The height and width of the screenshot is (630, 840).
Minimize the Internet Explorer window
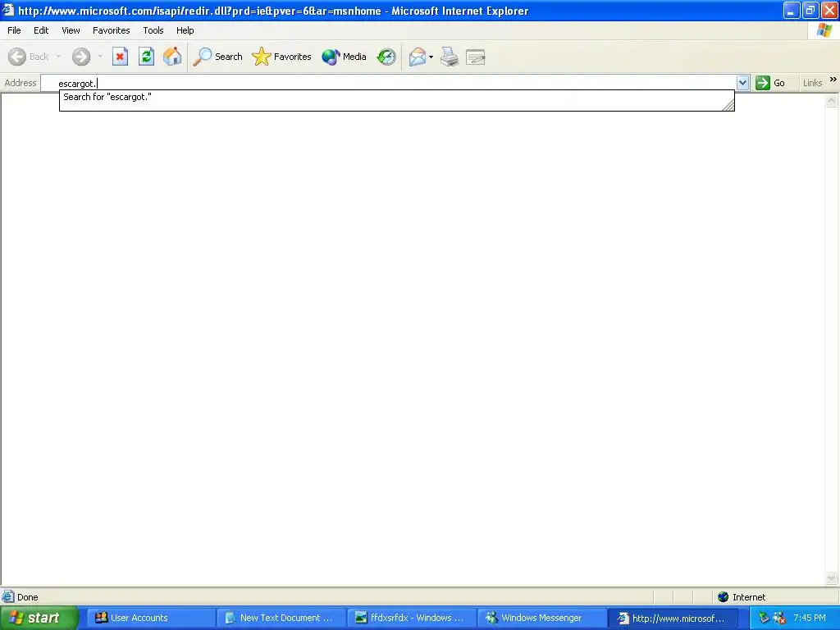point(792,10)
